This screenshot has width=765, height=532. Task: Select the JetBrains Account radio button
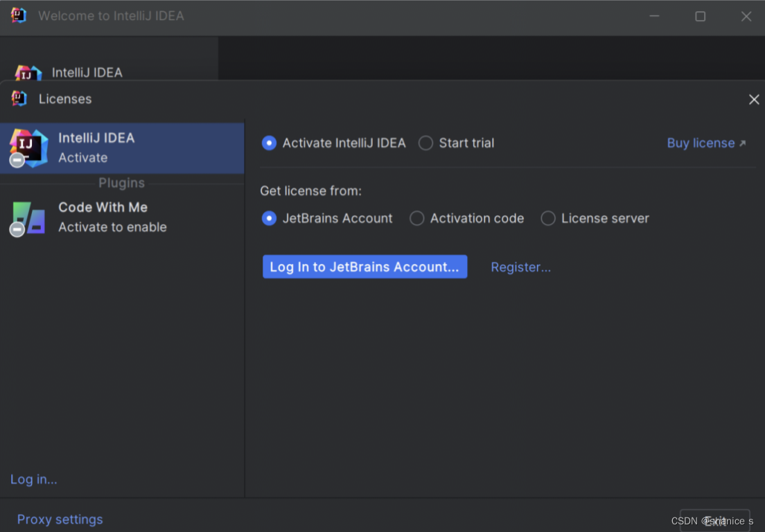tap(269, 218)
